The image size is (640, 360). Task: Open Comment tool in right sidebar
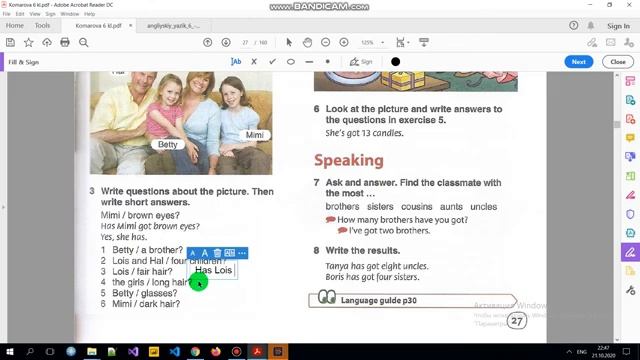click(630, 138)
